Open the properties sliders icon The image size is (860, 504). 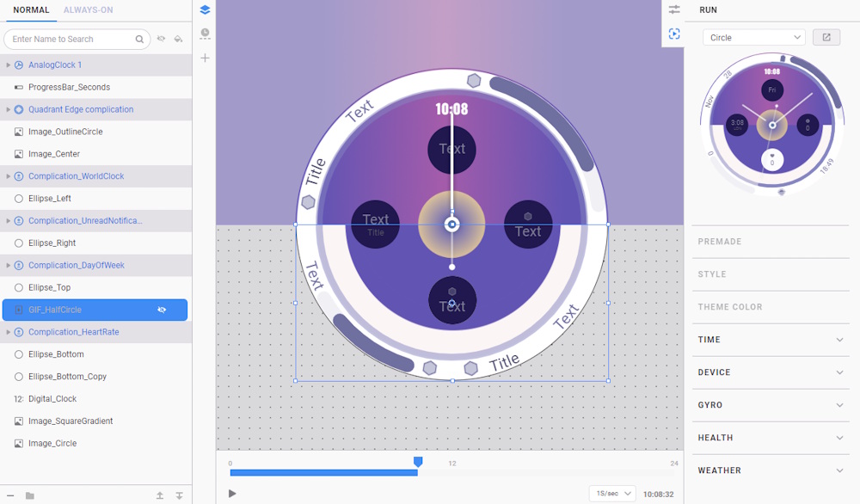(674, 9)
